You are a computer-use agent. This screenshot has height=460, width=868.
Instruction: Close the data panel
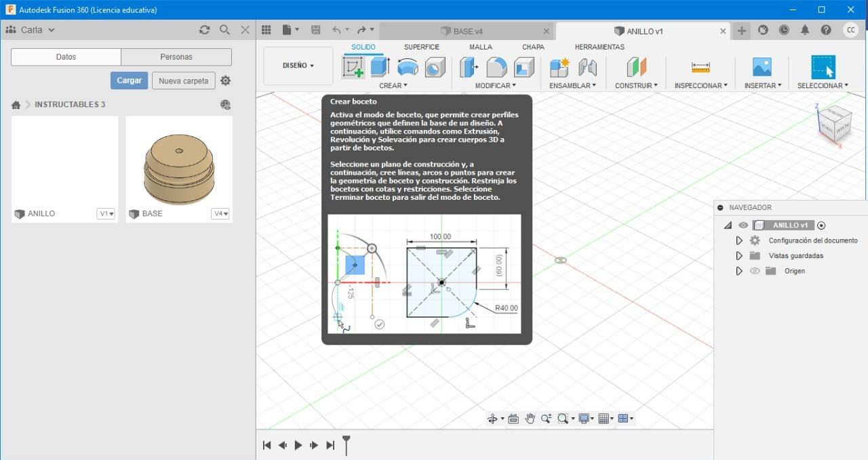[245, 30]
